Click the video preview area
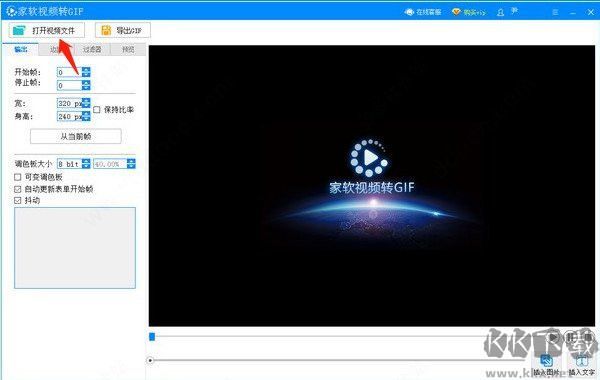 click(x=372, y=186)
